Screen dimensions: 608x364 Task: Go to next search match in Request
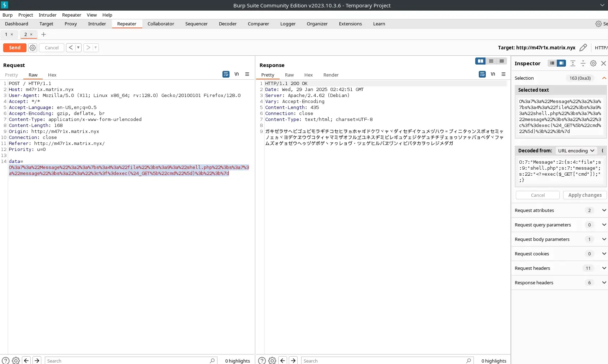[x=37, y=360]
